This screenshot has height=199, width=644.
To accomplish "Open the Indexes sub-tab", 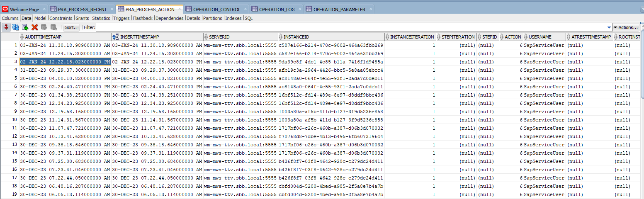I will pos(233,18).
